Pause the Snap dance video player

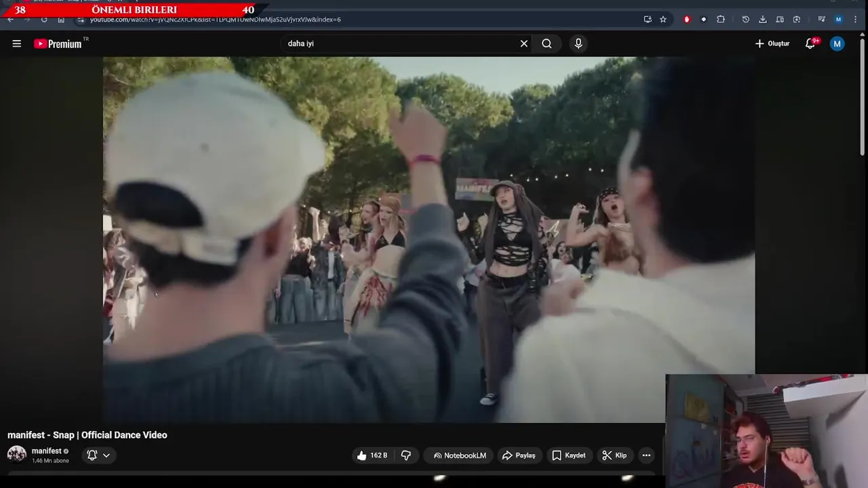tap(429, 239)
